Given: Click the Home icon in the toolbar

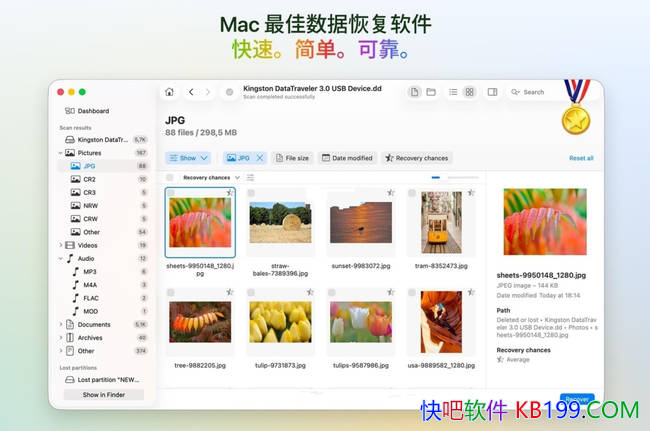Looking at the screenshot, I should (170, 92).
